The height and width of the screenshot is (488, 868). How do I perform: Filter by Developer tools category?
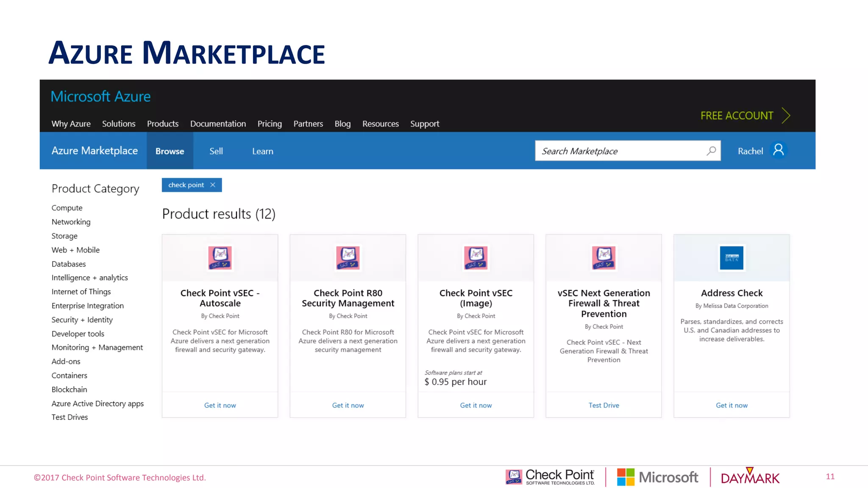pos(78,333)
